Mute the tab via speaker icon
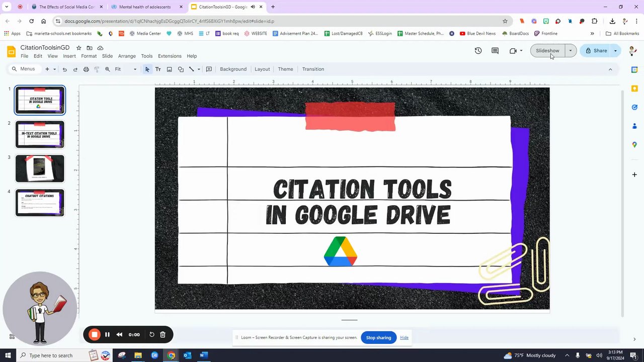The width and height of the screenshot is (644, 362). point(253,7)
